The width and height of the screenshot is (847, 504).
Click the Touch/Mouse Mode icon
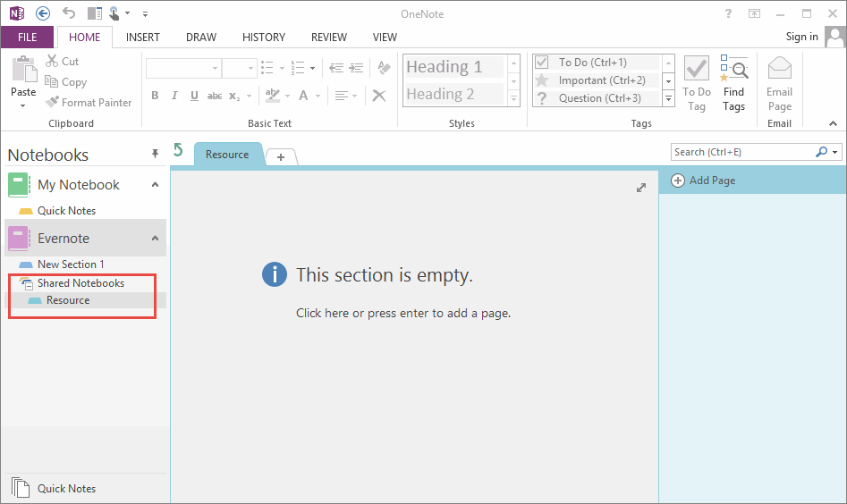114,13
